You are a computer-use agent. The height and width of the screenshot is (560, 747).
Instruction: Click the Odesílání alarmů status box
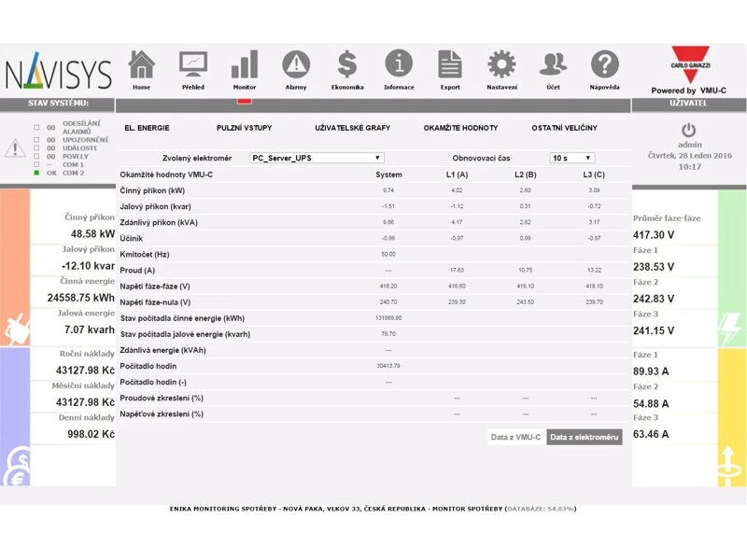(36, 127)
